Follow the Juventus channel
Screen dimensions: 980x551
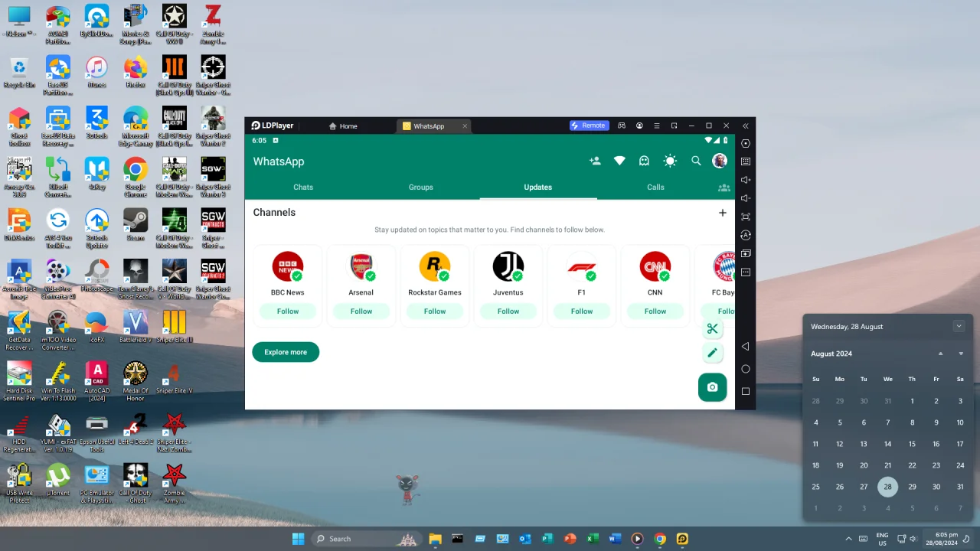click(508, 311)
